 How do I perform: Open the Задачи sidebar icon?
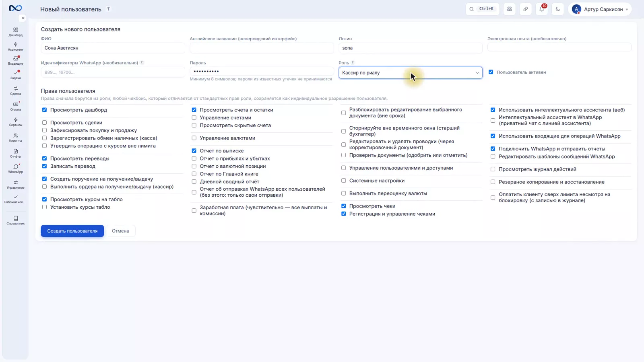pos(15,75)
